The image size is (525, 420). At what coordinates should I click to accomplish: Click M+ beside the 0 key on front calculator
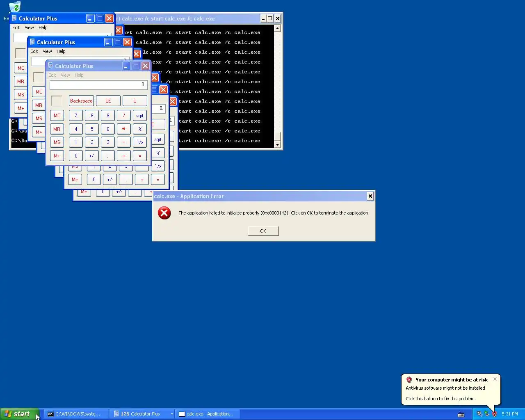57,156
